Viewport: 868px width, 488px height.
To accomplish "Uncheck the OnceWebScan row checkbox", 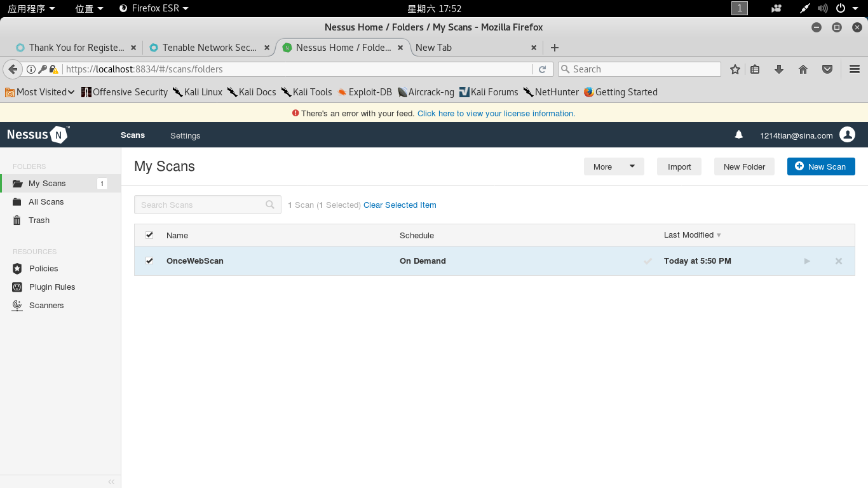I will click(149, 261).
